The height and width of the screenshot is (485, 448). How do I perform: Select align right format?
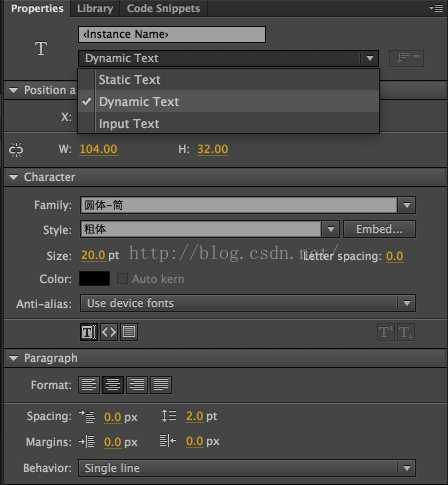click(x=137, y=385)
